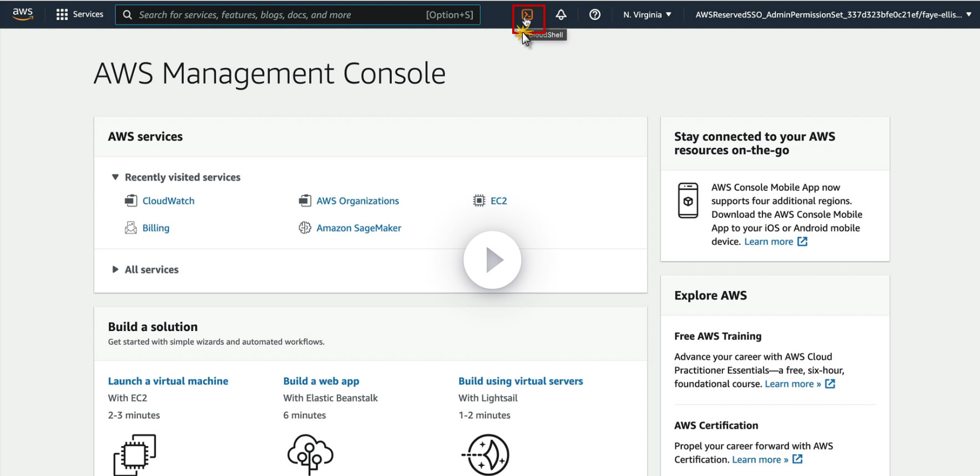The width and height of the screenshot is (980, 476).
Task: Expand the All services section
Action: 115,269
